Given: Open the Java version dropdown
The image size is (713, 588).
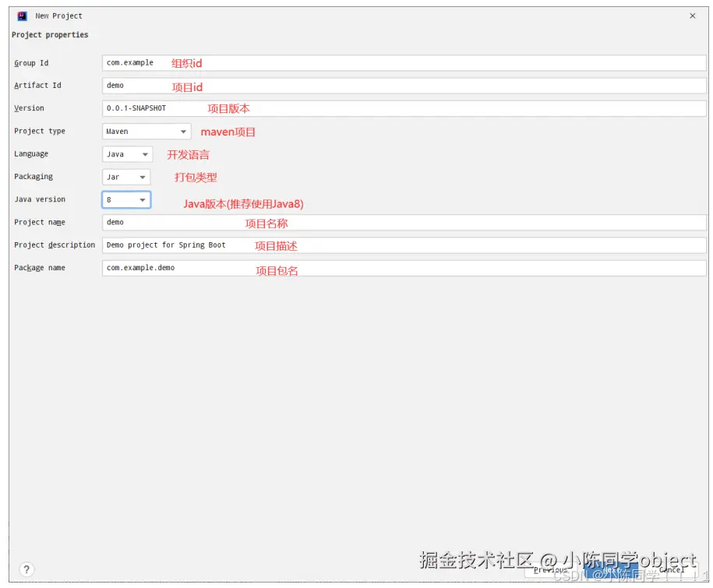Looking at the screenshot, I should (x=126, y=199).
